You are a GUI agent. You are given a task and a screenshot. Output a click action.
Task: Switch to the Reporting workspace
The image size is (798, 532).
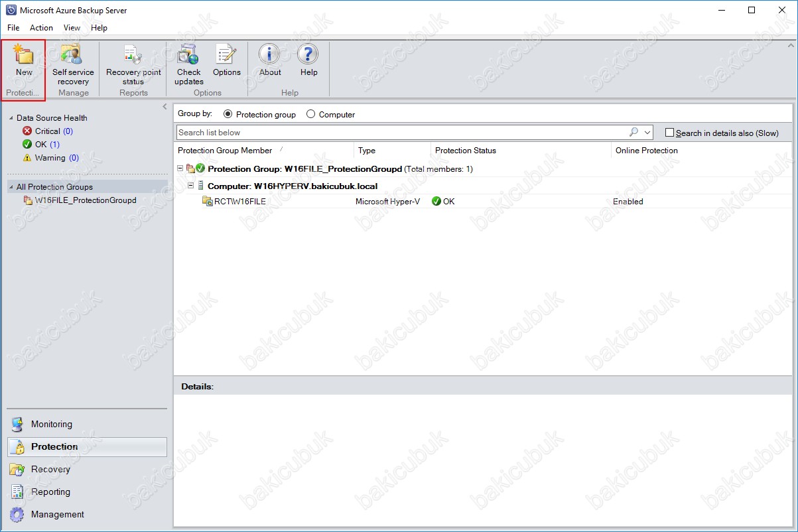click(x=87, y=492)
